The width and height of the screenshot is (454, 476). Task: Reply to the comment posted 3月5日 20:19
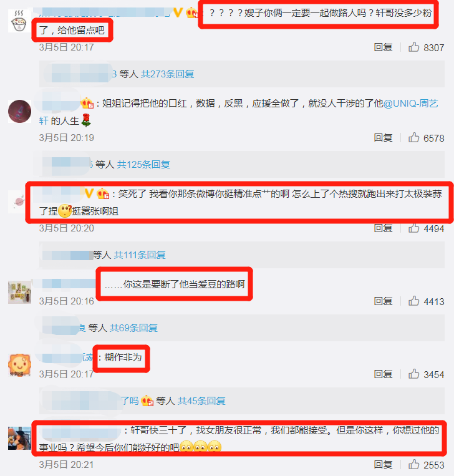(x=383, y=137)
